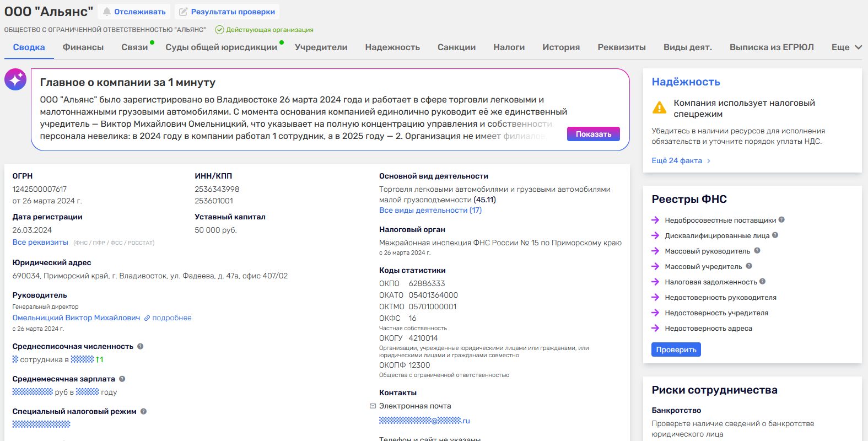Image resolution: width=868 pixels, height=441 pixels.
Task: Open the Омельницкий Виктор Михайлович link
Action: tap(76, 318)
